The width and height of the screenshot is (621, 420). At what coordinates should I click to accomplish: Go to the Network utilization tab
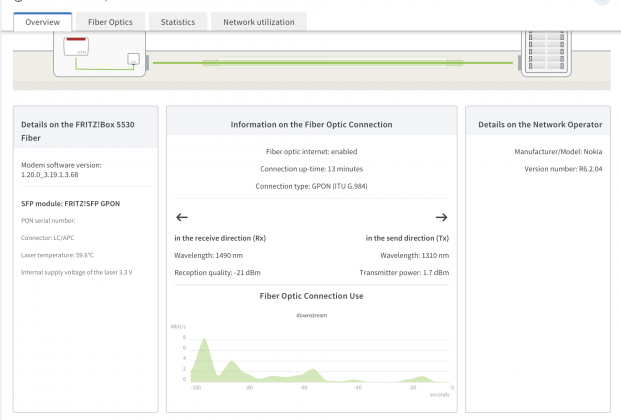259,21
